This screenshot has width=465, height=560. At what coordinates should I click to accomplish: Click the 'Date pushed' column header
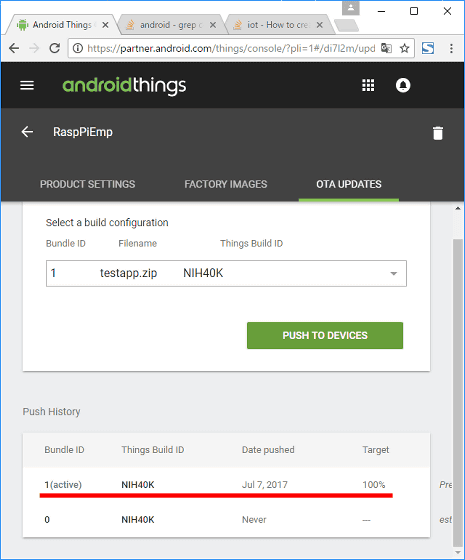268,450
